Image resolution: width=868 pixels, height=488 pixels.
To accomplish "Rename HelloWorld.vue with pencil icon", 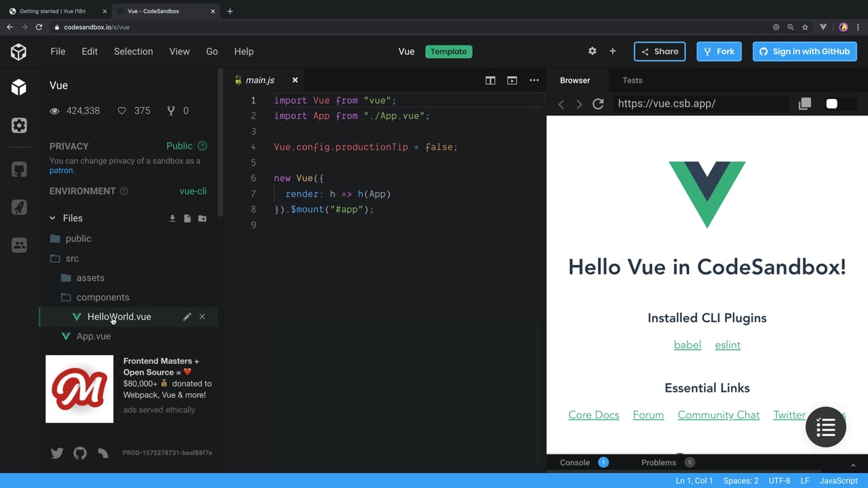I will click(187, 317).
